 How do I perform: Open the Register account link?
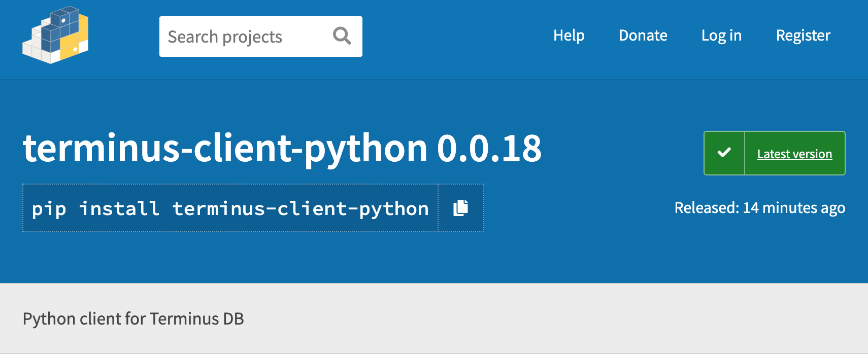803,35
